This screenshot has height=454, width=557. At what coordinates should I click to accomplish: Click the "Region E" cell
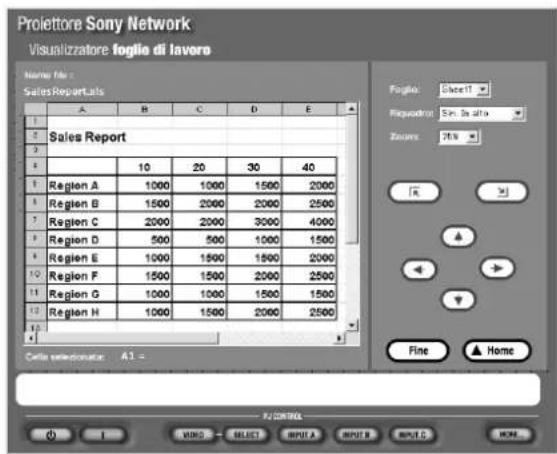(82, 258)
